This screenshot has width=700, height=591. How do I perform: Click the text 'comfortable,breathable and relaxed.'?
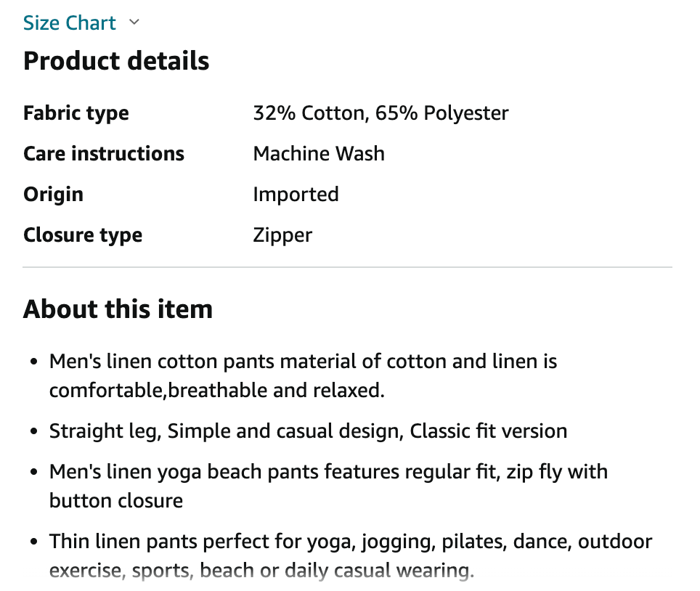coord(217,390)
